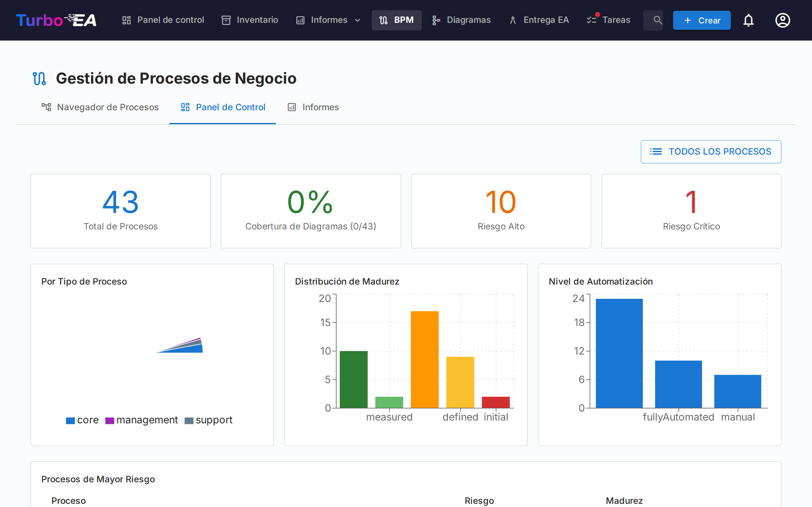Select the Panel de Control tab
This screenshot has height=507, width=812.
223,107
